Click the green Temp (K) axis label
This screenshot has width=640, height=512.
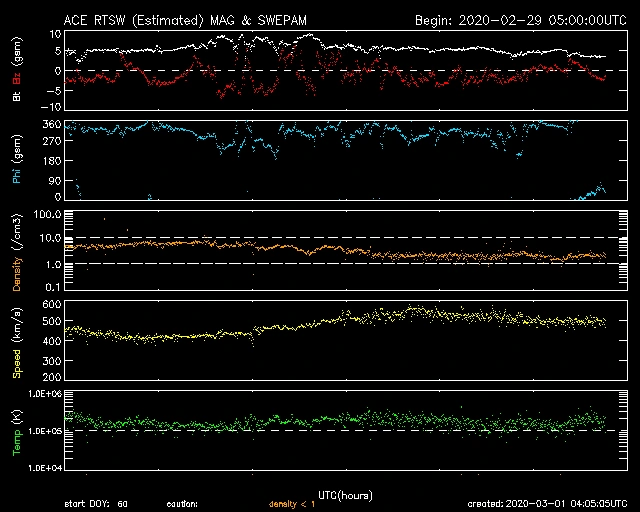pyautogui.click(x=17, y=430)
